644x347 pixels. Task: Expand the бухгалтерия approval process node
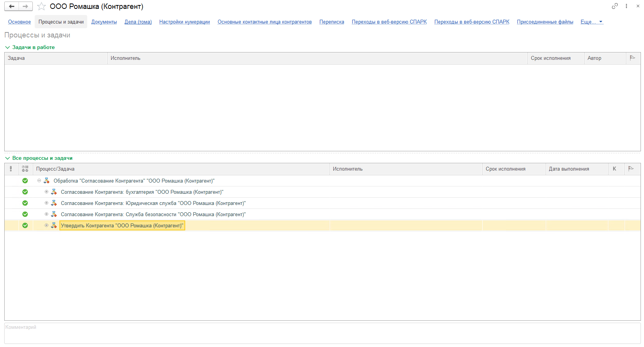[46, 192]
